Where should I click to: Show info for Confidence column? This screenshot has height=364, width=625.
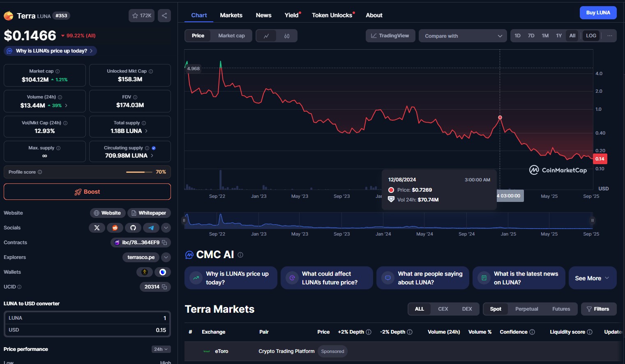[532, 332]
